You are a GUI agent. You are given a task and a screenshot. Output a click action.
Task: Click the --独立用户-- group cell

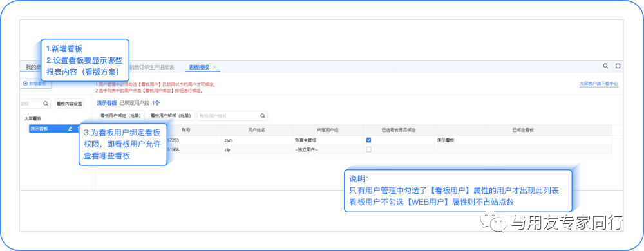[328, 150]
